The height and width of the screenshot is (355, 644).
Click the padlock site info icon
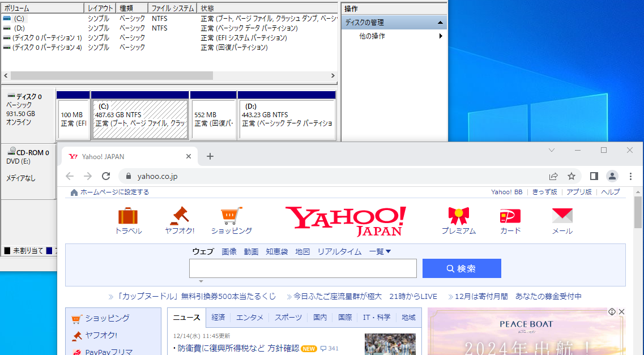129,176
